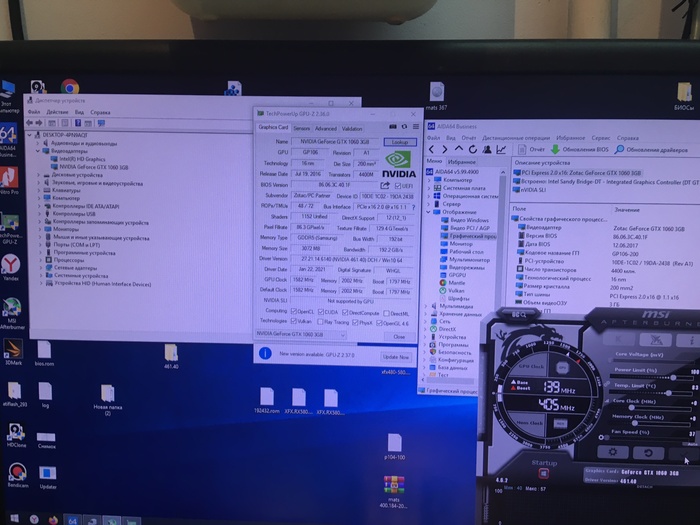The height and width of the screenshot is (525, 700).
Task: Expand Клавиатуры node in Device Manager
Action: click(x=39, y=190)
